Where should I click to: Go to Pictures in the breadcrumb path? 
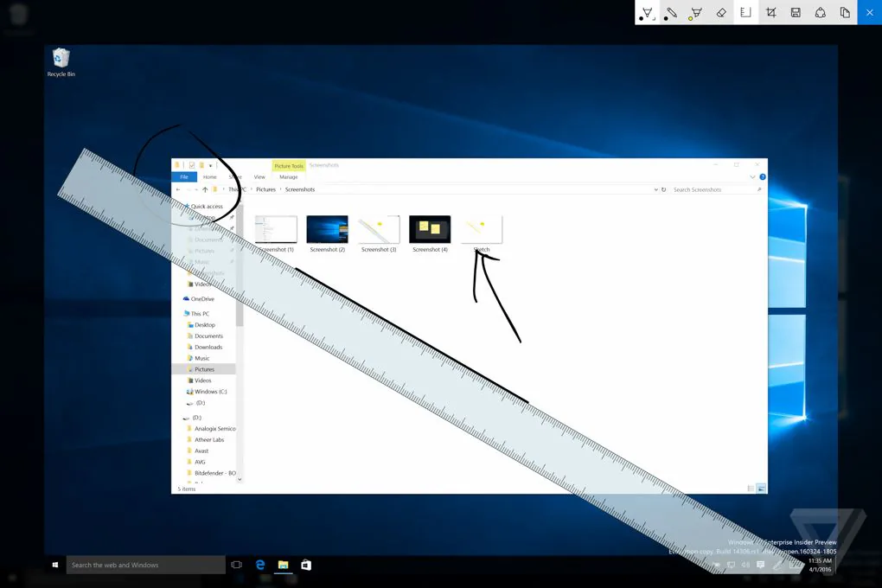266,189
